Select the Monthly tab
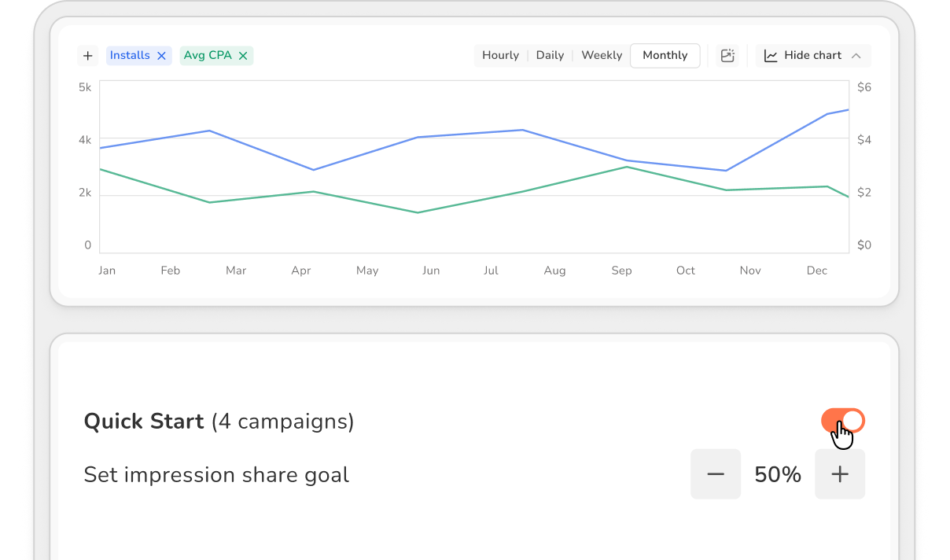Viewport: 950px width, 560px height. click(x=665, y=56)
